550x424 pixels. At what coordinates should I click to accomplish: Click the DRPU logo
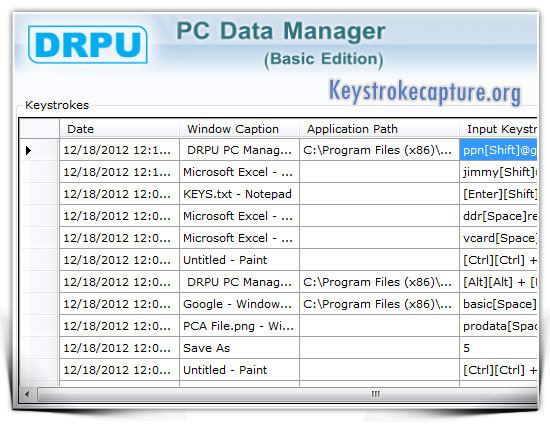(88, 45)
